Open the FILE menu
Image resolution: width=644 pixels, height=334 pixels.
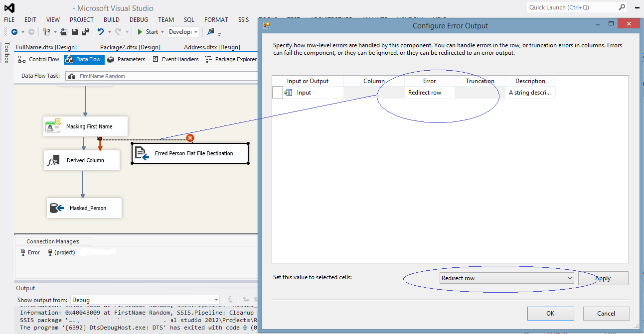tap(9, 20)
